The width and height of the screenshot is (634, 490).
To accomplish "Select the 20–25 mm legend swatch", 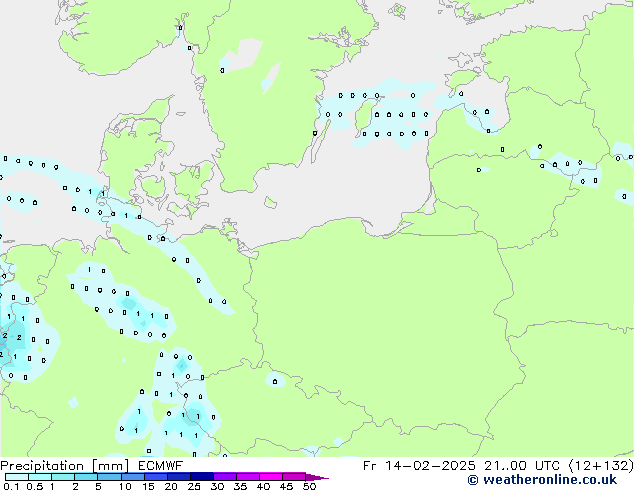I will (178, 477).
